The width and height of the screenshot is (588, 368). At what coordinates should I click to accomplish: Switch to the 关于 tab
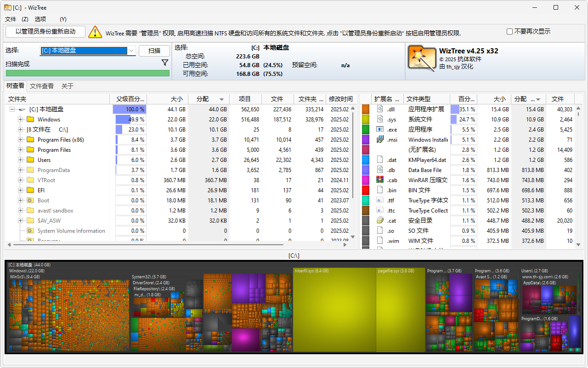coord(68,86)
